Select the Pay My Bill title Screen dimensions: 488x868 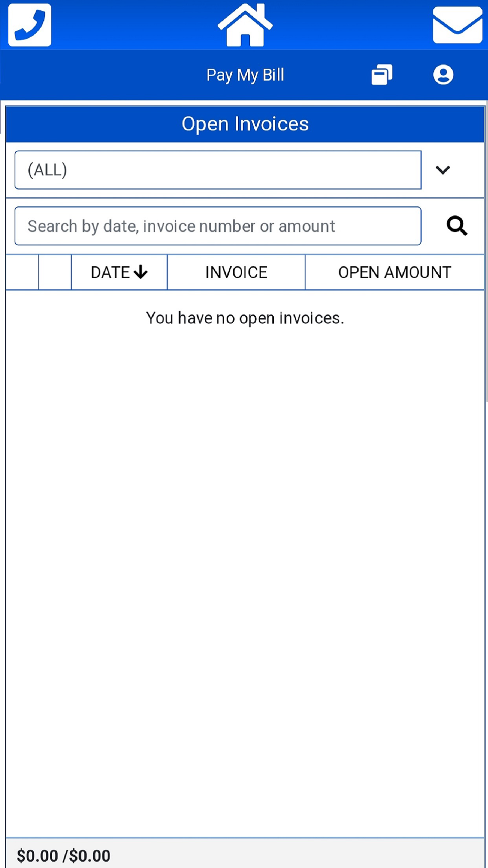point(245,75)
